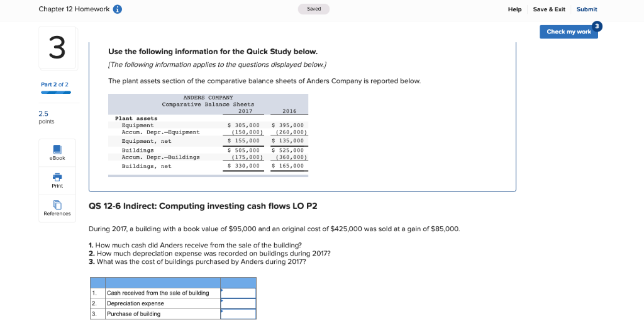Click the notification badge on Check my work
Viewport: 644px width, 335px height.
click(597, 26)
